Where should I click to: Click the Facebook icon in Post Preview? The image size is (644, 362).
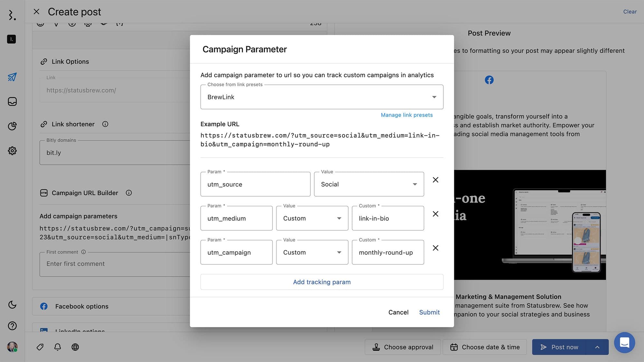pos(489,80)
